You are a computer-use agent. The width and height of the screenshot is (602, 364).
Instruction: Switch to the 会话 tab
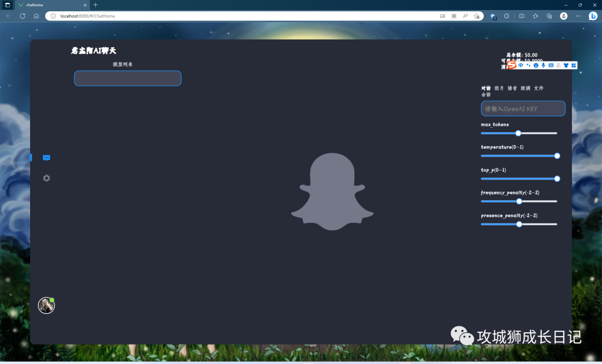[x=486, y=94]
